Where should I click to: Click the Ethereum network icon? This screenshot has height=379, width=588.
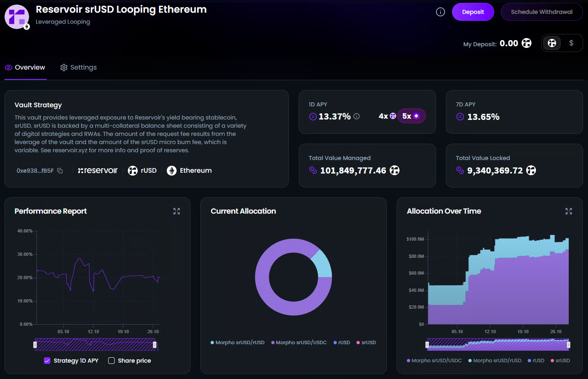coord(172,171)
